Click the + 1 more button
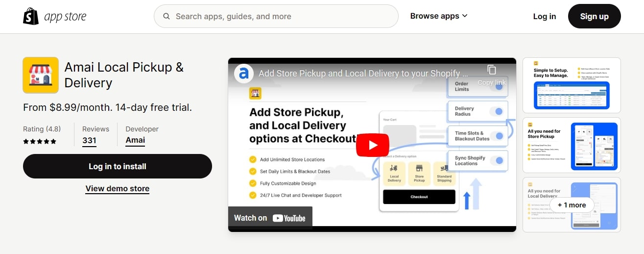The width and height of the screenshot is (644, 254). tap(572, 205)
